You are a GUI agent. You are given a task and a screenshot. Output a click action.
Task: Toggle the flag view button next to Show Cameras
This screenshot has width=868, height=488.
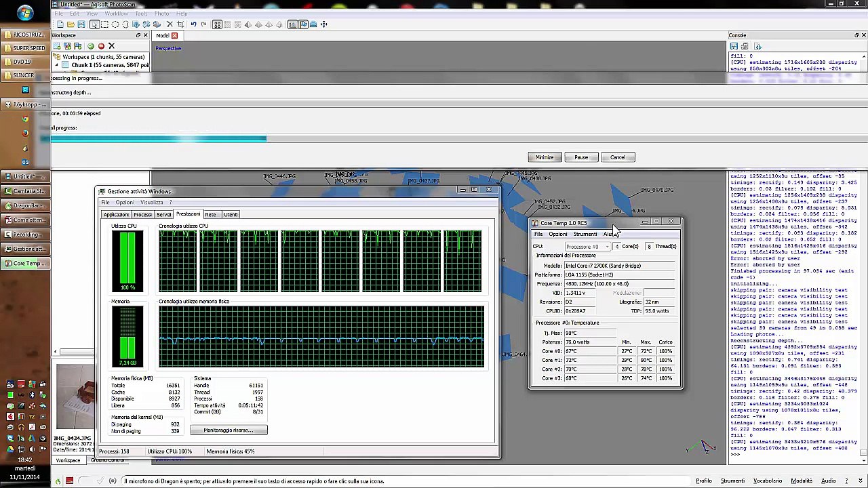coord(303,24)
